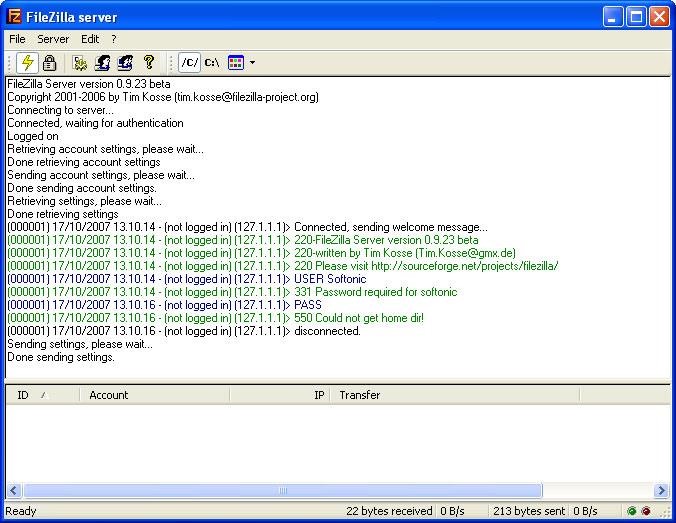Screen dimensions: 676x523
Task: Click the lightning bolt server connection icon
Action: tap(28, 62)
